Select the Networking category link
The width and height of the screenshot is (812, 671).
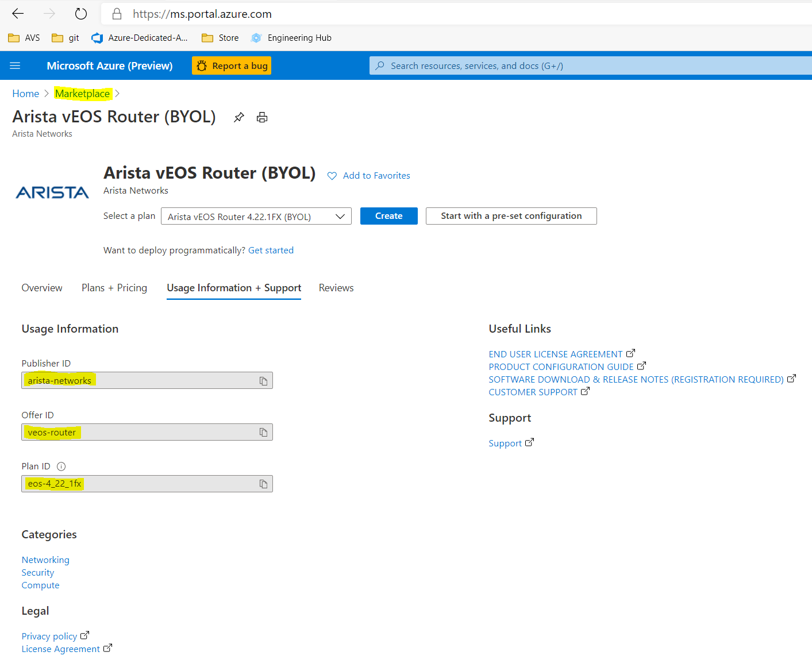click(45, 560)
